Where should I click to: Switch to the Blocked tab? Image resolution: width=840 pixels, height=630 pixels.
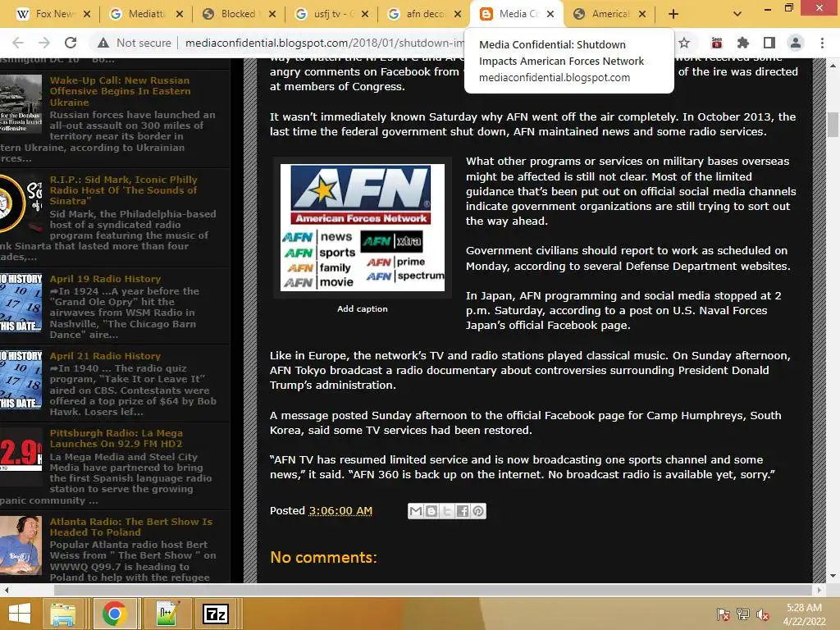coord(232,14)
